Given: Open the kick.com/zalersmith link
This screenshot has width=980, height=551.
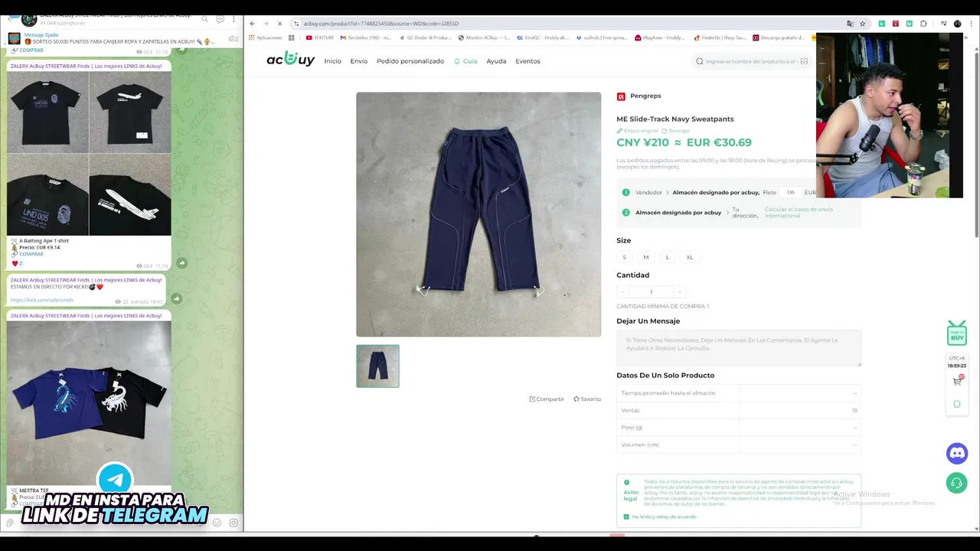Looking at the screenshot, I should [x=42, y=300].
